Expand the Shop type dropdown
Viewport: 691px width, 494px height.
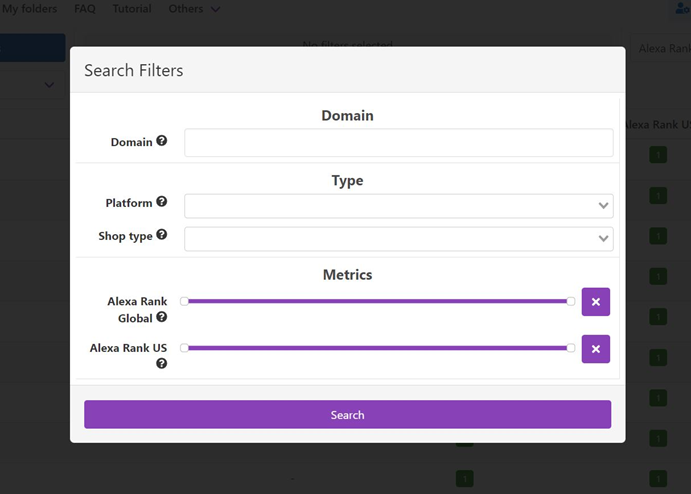[398, 239]
